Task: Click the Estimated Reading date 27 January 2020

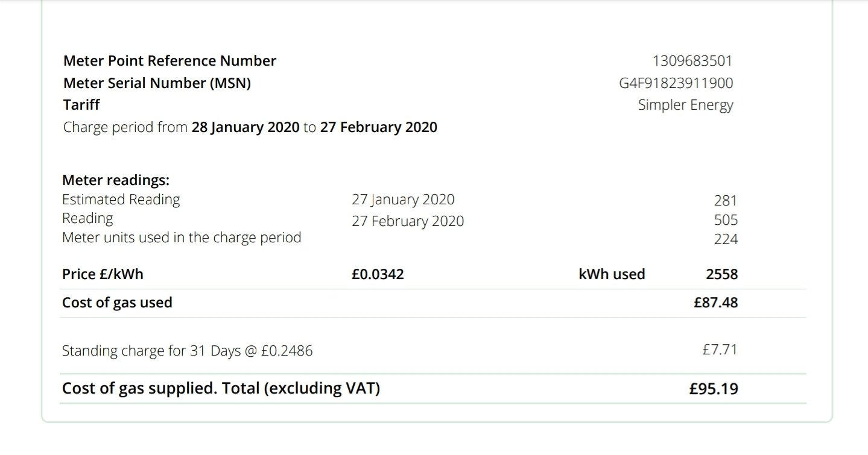Action: pyautogui.click(x=403, y=199)
